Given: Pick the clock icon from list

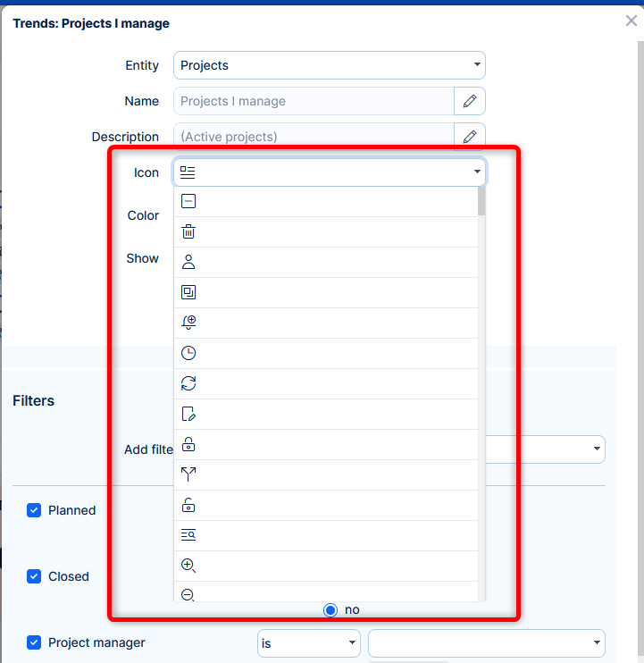Looking at the screenshot, I should [188, 354].
